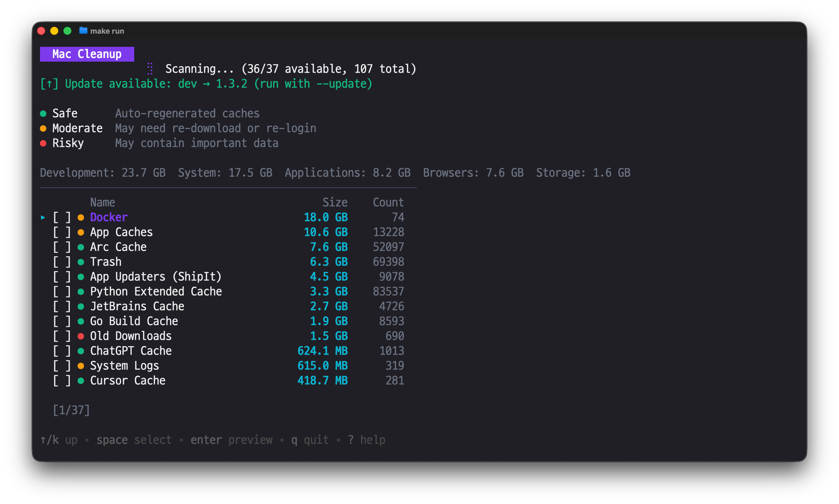Select the Cursor Cache checkbox

coord(62,381)
